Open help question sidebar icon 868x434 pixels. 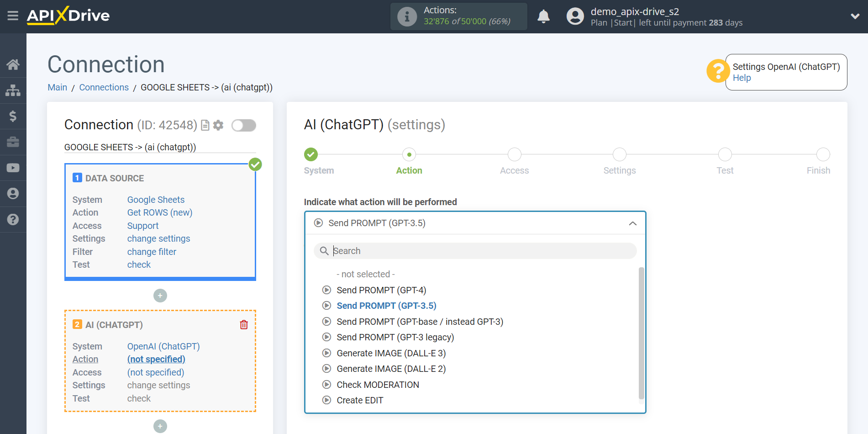coord(13,219)
